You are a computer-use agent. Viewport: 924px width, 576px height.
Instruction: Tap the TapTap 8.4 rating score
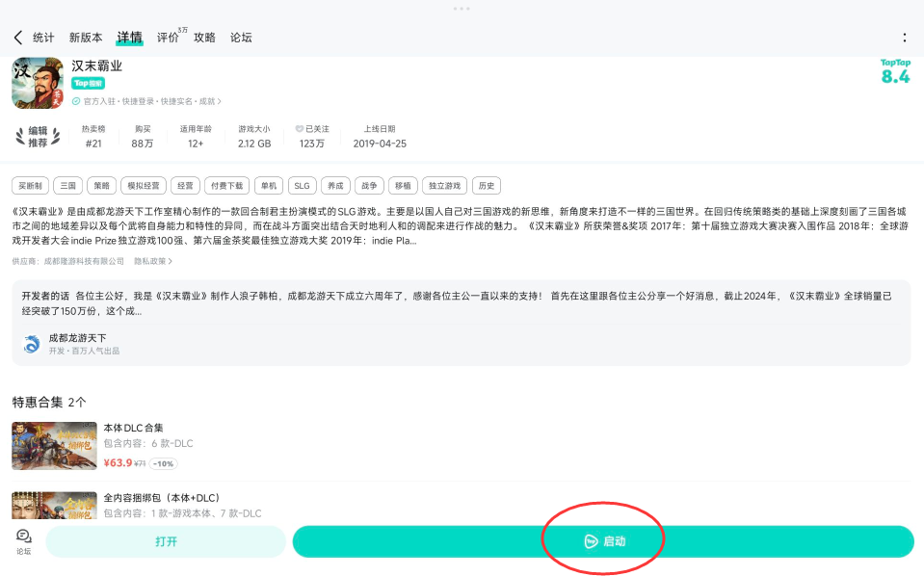pyautogui.click(x=895, y=72)
